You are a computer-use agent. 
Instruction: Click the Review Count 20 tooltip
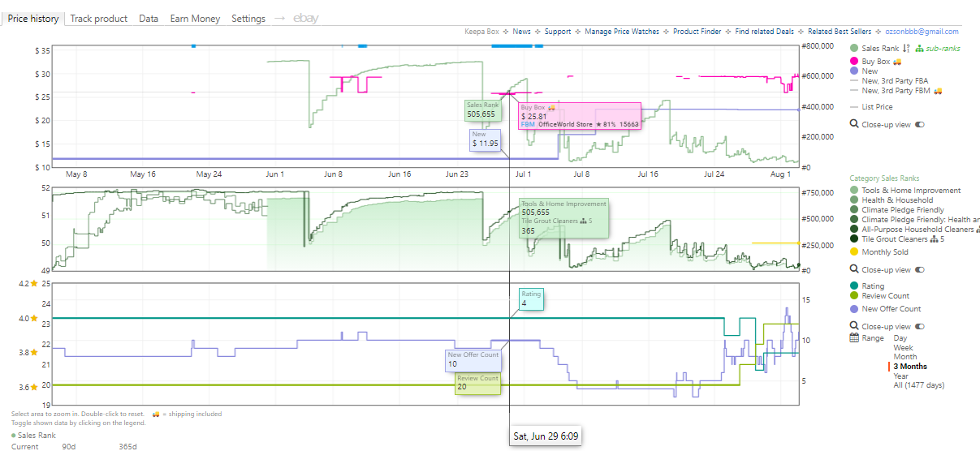point(477,383)
